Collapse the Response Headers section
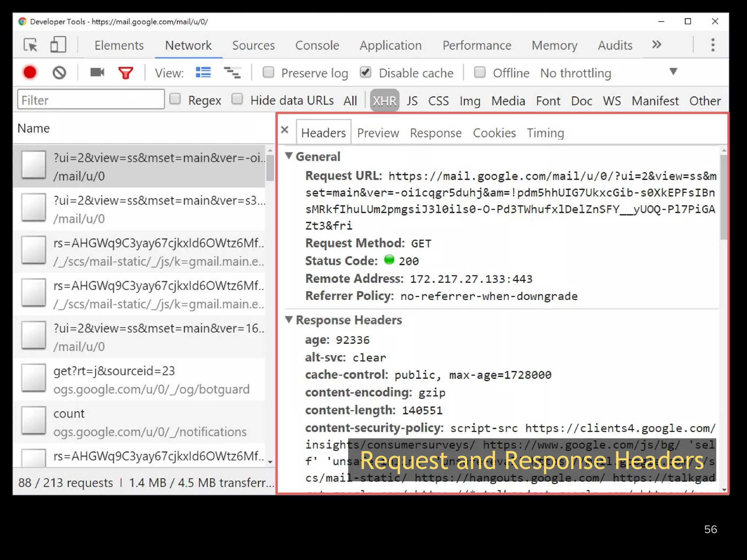 point(289,320)
